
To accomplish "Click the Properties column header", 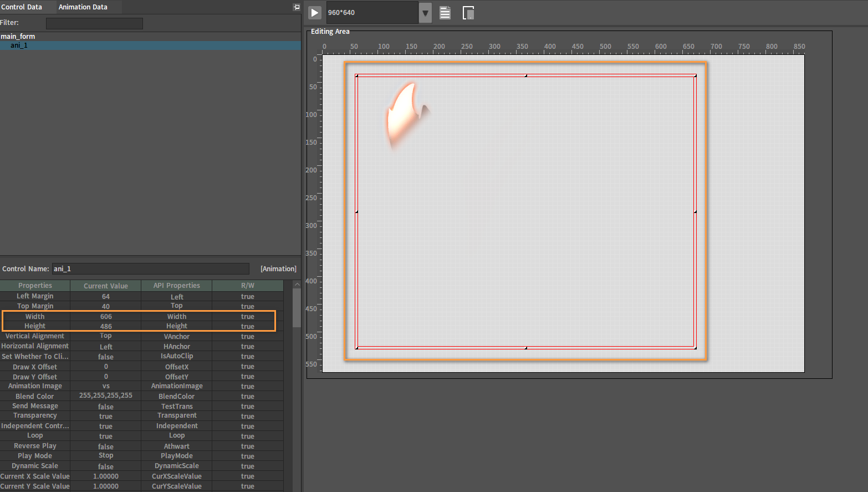I will coord(35,286).
